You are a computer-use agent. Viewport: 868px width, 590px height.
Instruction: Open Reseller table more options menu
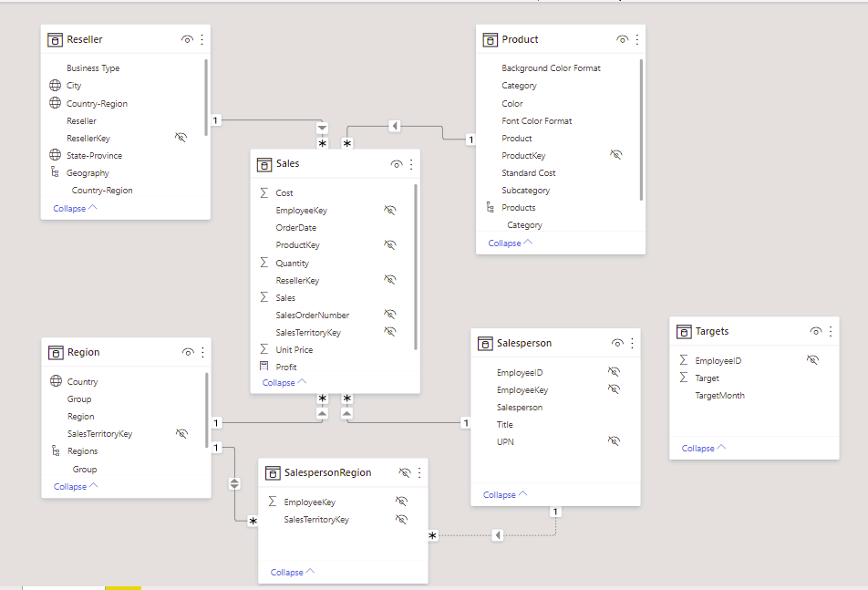click(202, 39)
